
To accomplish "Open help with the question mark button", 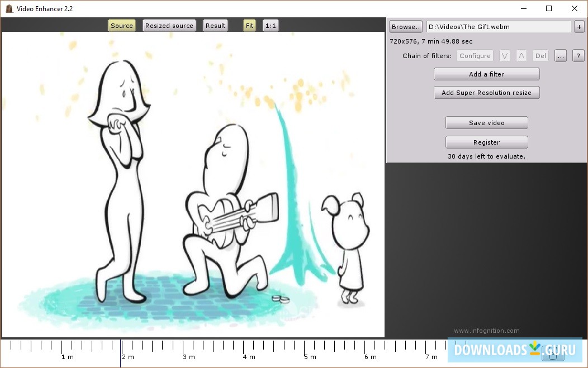I will pos(578,56).
